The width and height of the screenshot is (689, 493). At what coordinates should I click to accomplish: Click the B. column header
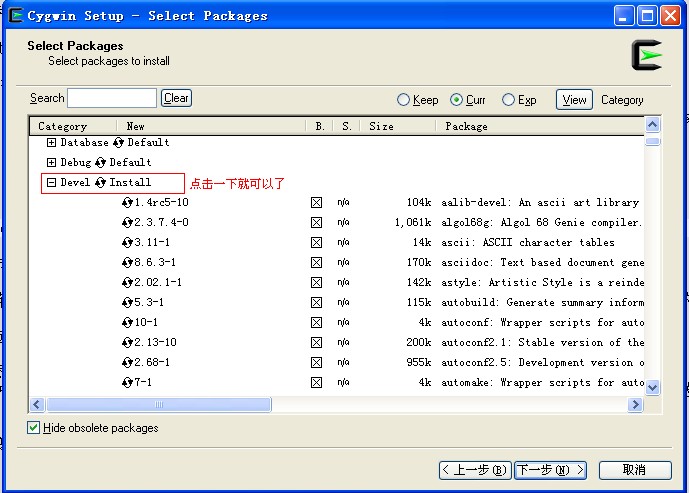tap(319, 127)
